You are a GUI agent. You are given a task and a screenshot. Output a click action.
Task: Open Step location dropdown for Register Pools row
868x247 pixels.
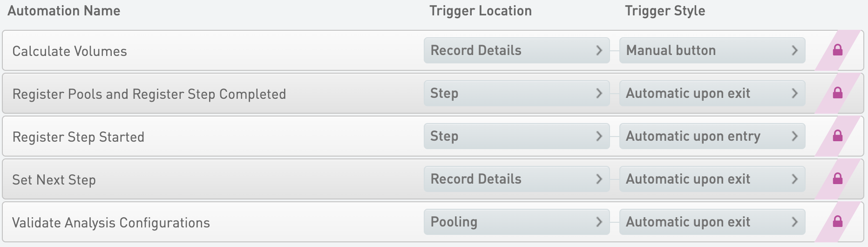pyautogui.click(x=516, y=93)
